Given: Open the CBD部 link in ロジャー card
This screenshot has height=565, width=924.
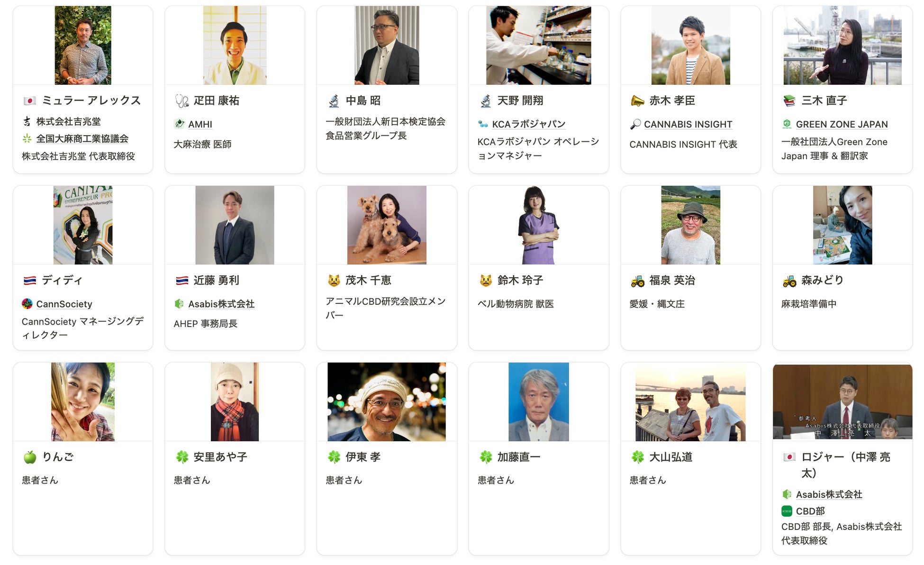Looking at the screenshot, I should tap(810, 511).
